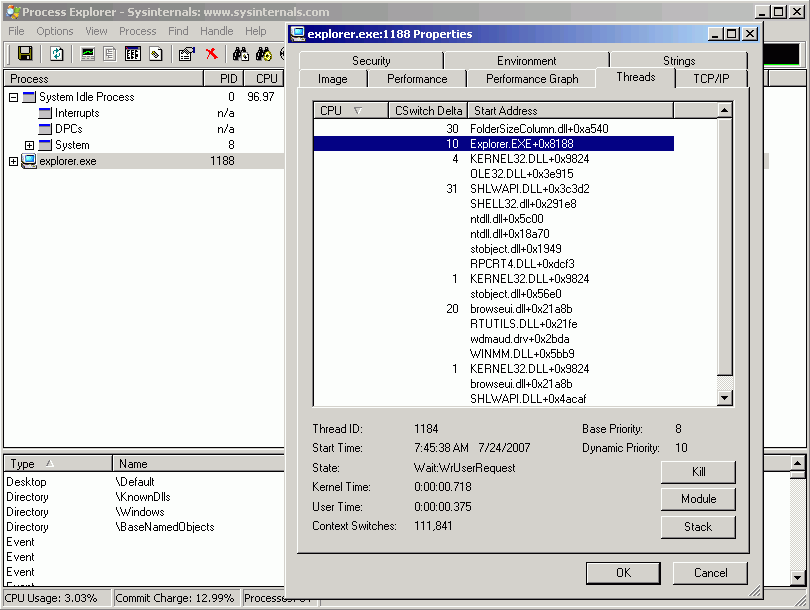
Task: Sort threads by CSwitch Delta column header
Action: (x=428, y=111)
